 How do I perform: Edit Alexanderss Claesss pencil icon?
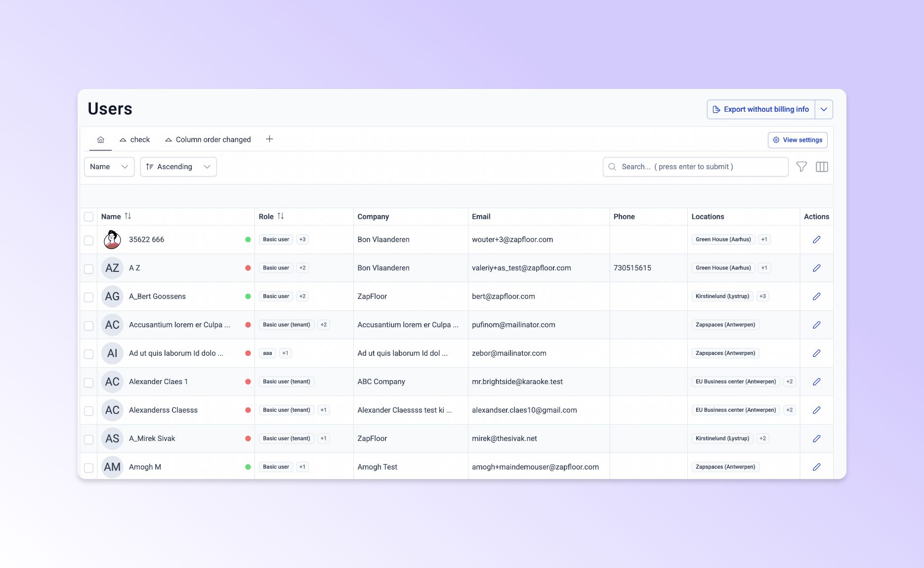click(816, 410)
